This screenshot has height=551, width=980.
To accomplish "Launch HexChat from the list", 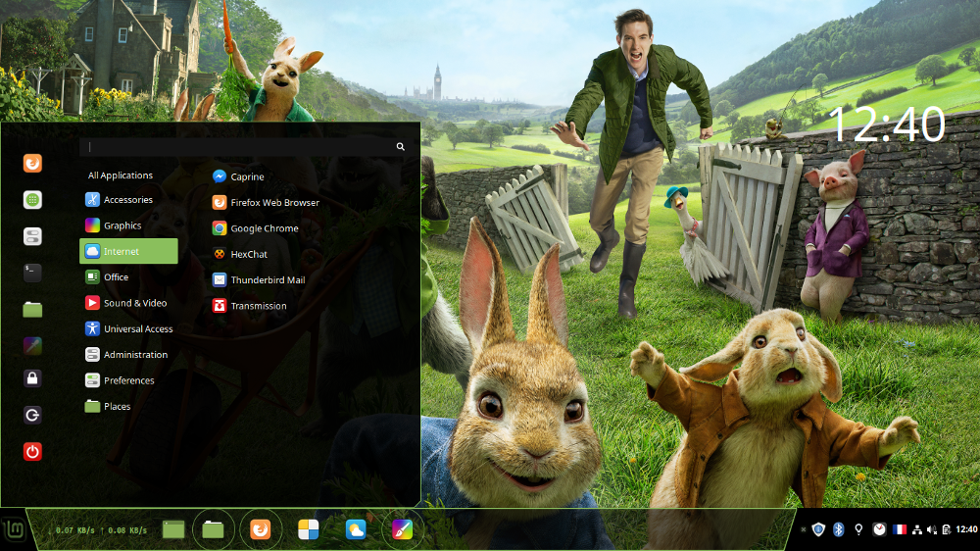I will pos(239,254).
